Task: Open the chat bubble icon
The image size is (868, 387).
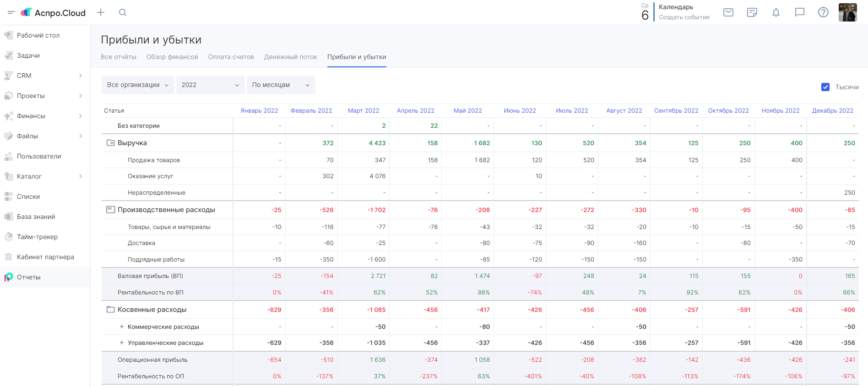Action: tap(800, 12)
